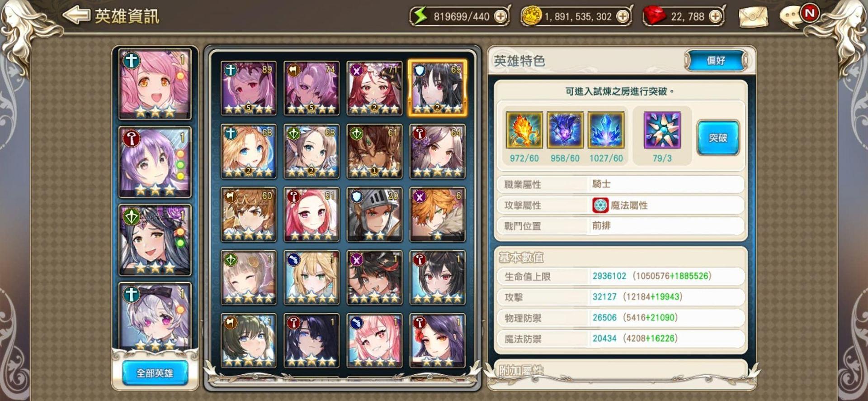The width and height of the screenshot is (868, 401).
Task: Select the purple-haired mage in the sidebar
Action: click(x=155, y=162)
